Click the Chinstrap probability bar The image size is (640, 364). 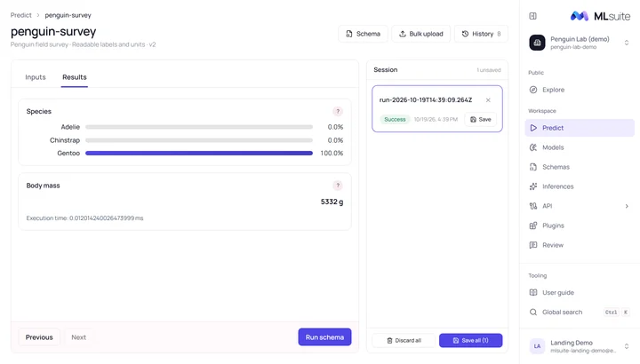[x=199, y=140]
